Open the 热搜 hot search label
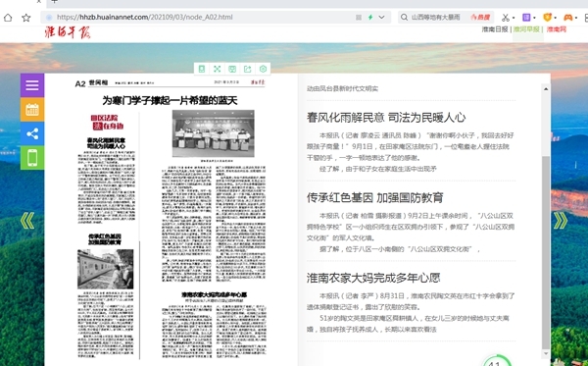The image size is (588, 366). (480, 18)
